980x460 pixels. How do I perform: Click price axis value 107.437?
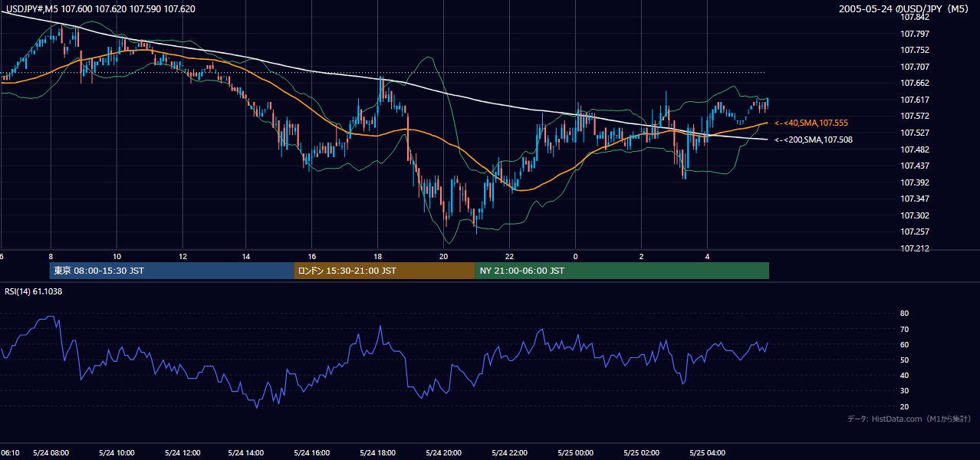click(914, 166)
